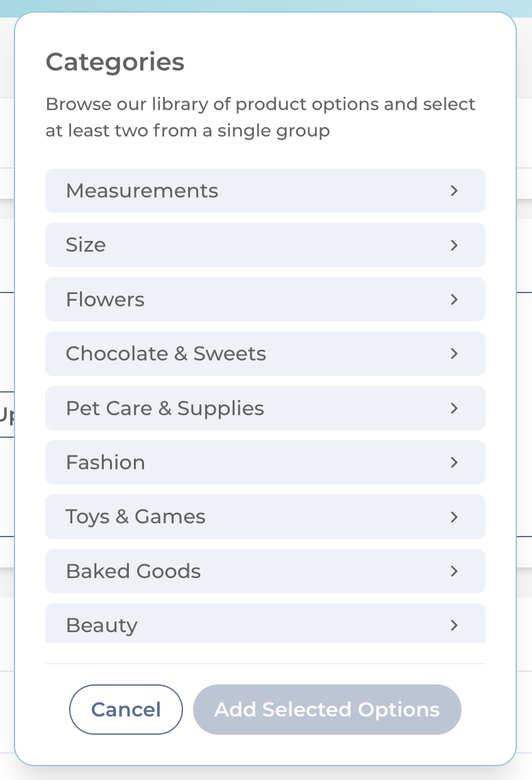Image resolution: width=532 pixels, height=780 pixels.
Task: Open the Baked Goods category
Action: click(x=265, y=571)
